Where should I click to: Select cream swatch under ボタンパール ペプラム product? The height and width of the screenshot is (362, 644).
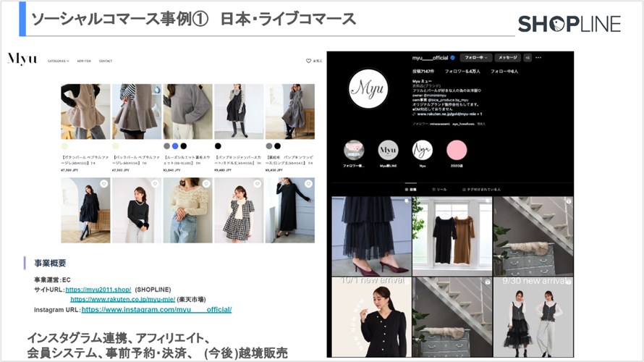coord(64,146)
